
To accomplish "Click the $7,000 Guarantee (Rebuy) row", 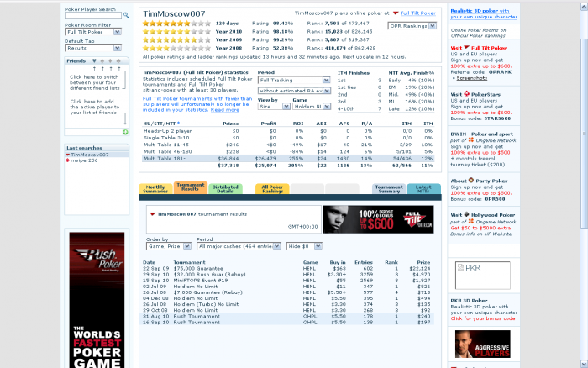I will coord(287,292).
